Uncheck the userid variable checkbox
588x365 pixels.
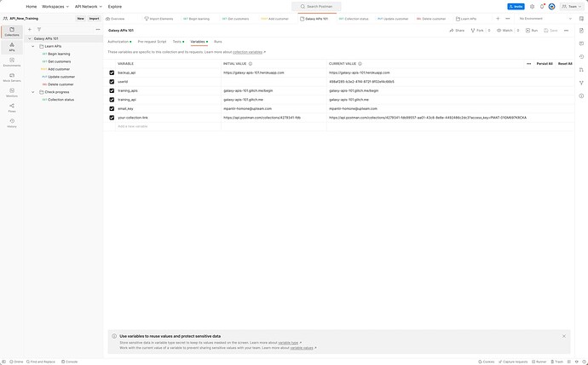pos(112,82)
